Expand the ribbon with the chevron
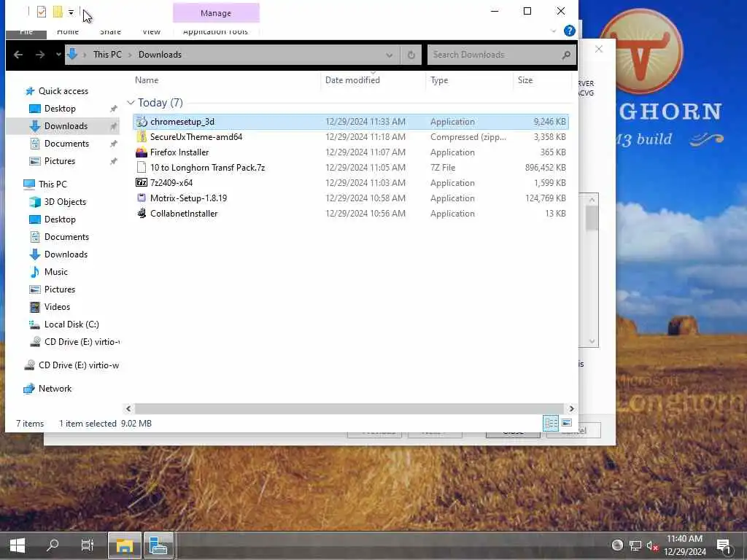Viewport: 747px width, 560px height. coord(553,31)
